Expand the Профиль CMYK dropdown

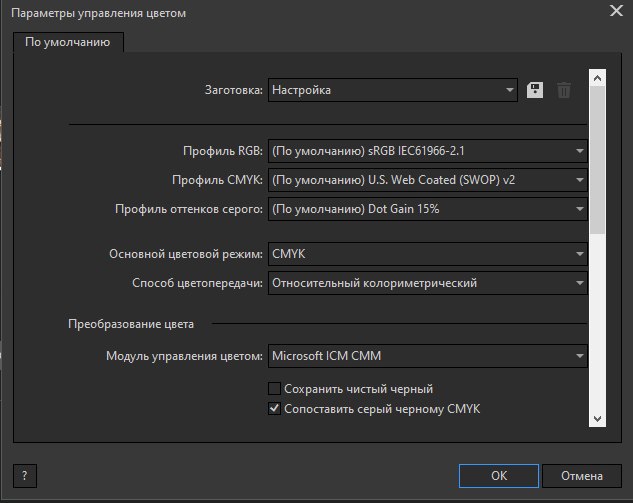coord(428,180)
